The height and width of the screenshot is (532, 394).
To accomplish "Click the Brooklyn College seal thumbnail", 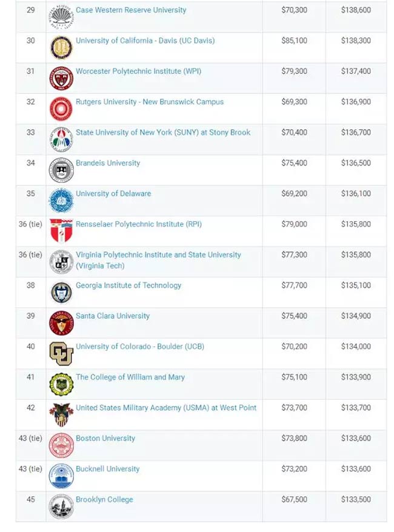I will [61, 507].
